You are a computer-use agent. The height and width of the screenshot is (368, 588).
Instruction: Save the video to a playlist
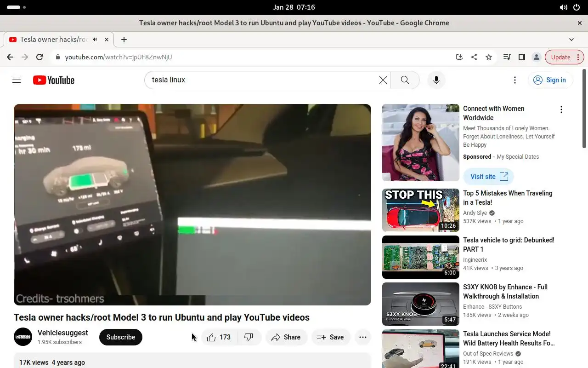(x=331, y=337)
